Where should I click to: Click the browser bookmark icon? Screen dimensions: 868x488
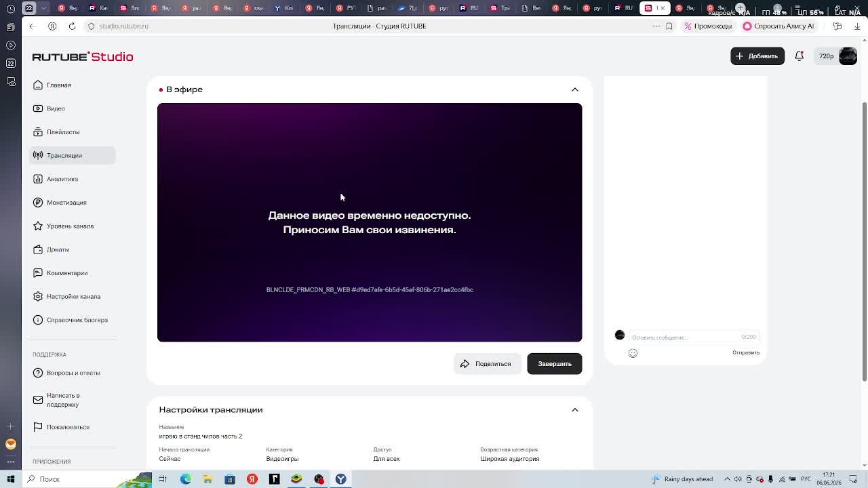point(669,26)
